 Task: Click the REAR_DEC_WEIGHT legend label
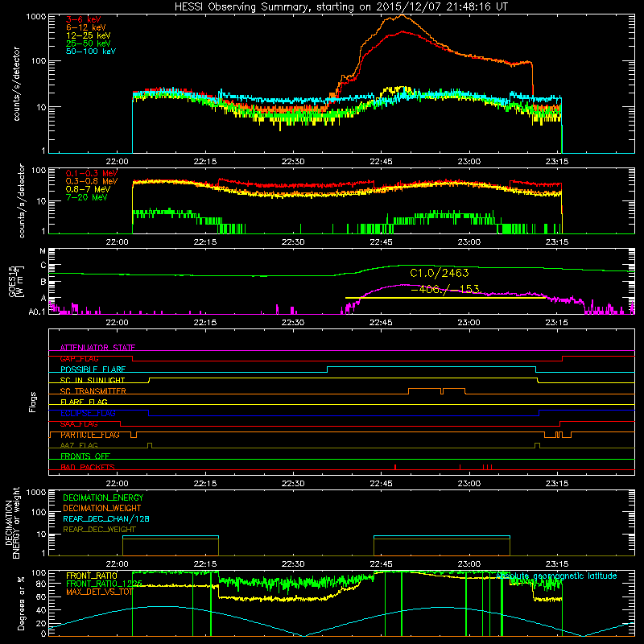click(99, 530)
